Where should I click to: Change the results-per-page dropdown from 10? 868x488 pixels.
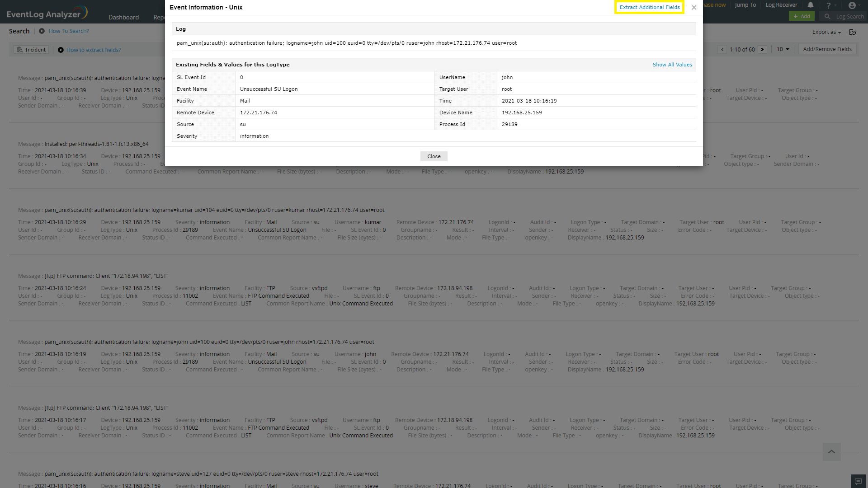click(783, 49)
